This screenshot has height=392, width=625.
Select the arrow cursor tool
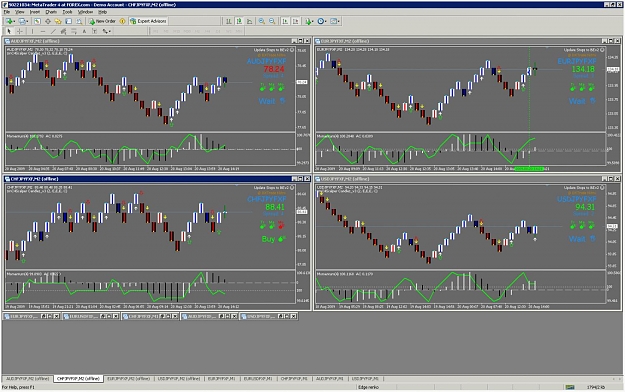coord(9,31)
